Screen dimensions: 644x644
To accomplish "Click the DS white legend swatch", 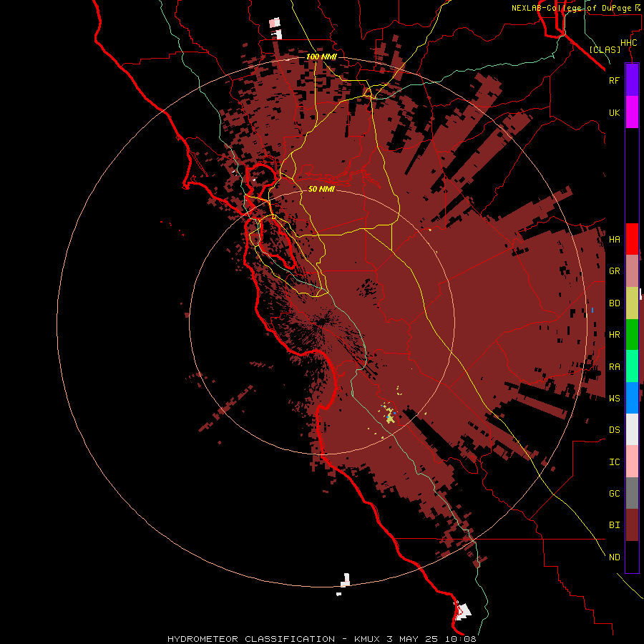I will [632, 429].
